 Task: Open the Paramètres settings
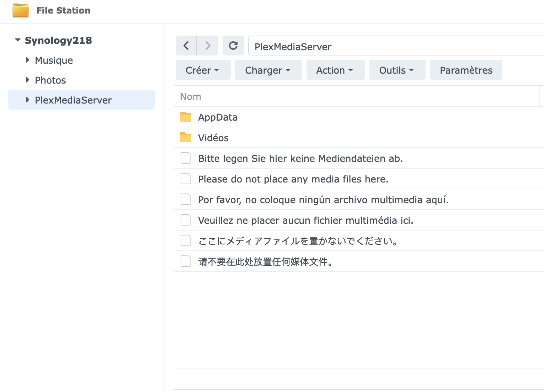(466, 70)
